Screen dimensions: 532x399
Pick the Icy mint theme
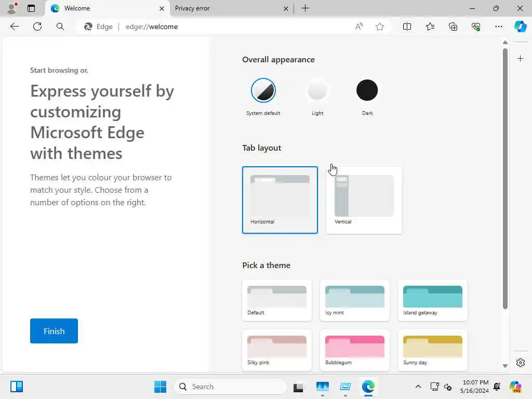[354, 300]
